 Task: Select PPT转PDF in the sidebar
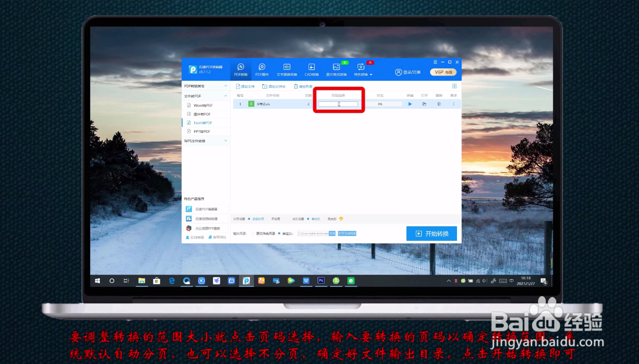(206, 131)
